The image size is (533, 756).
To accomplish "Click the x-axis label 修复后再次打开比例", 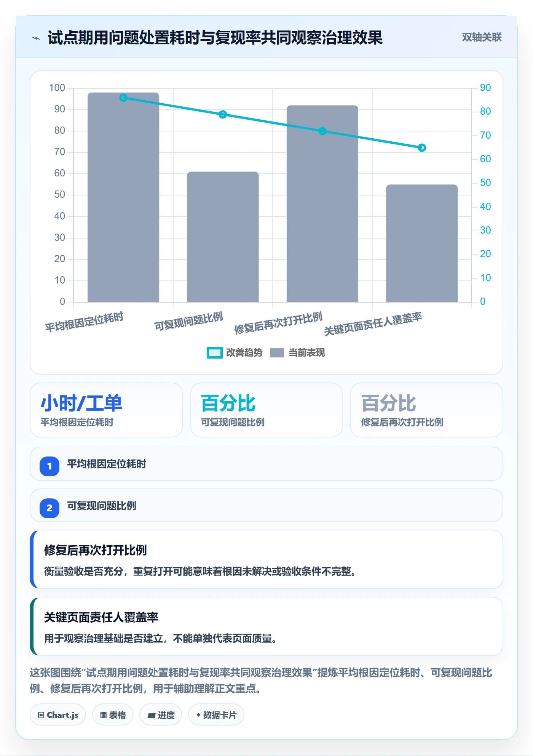I will pos(278,323).
